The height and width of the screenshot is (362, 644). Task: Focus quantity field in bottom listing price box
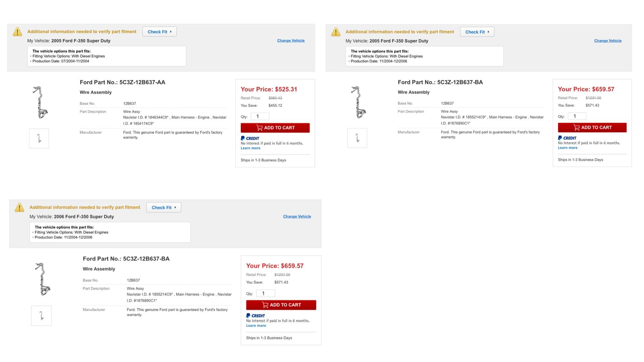265,294
